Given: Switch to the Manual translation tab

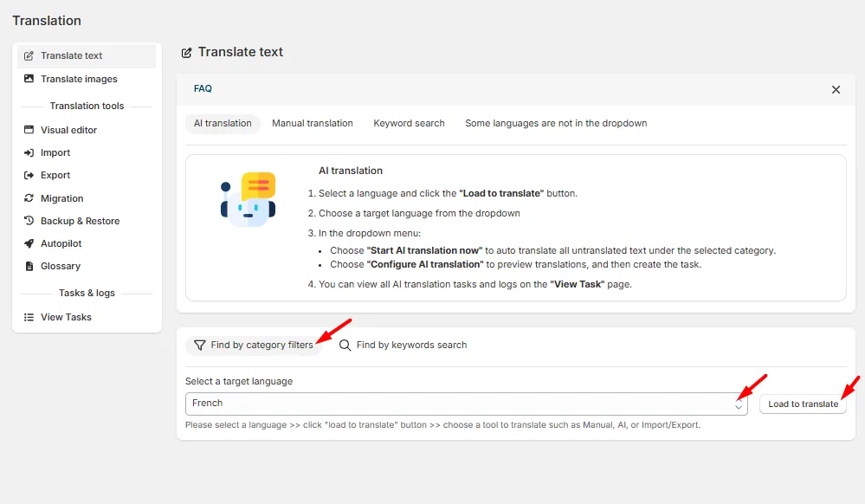Looking at the screenshot, I should tap(313, 123).
